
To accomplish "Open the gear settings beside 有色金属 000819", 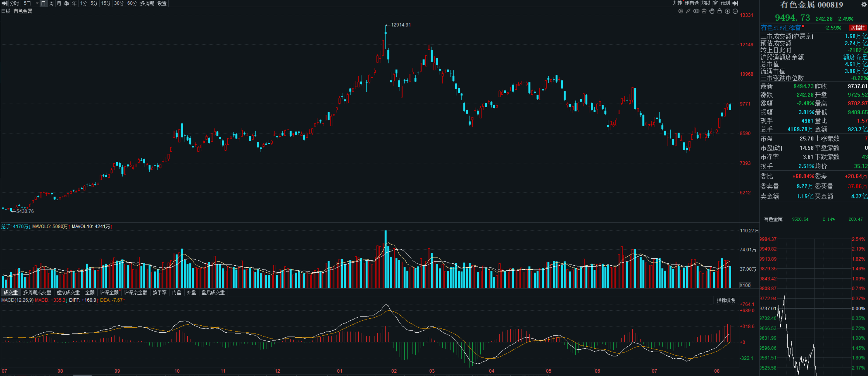I will coord(864,5).
